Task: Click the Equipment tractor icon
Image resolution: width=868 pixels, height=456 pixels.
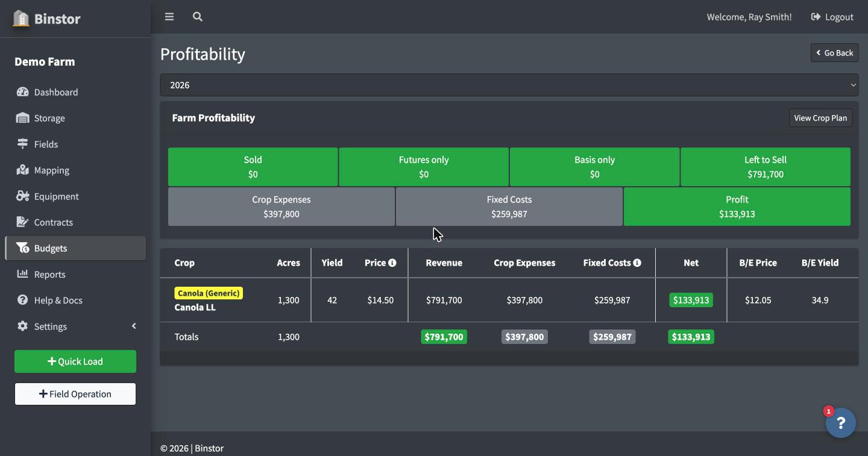Action: coord(23,196)
